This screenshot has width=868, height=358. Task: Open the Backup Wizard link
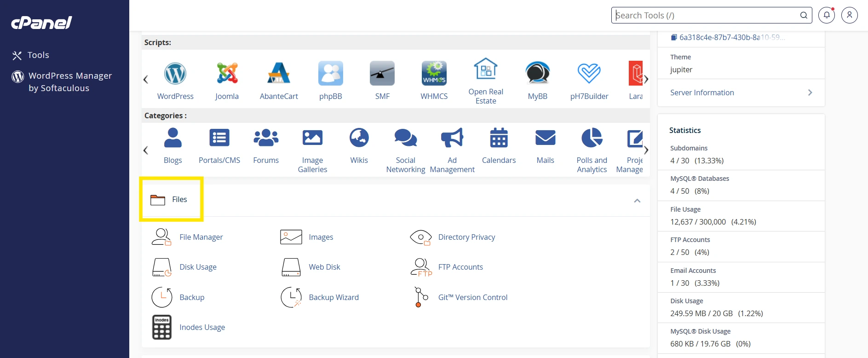(x=334, y=297)
